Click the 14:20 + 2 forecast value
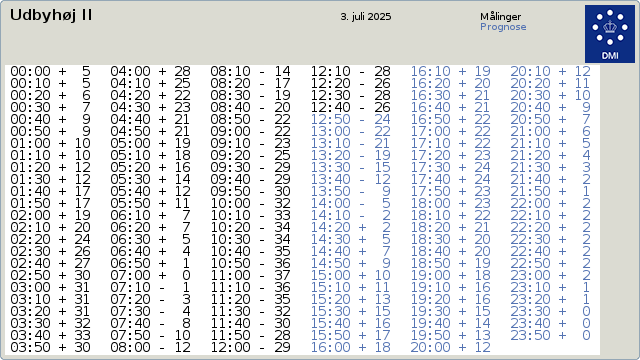640x360 pixels. pos(351,227)
